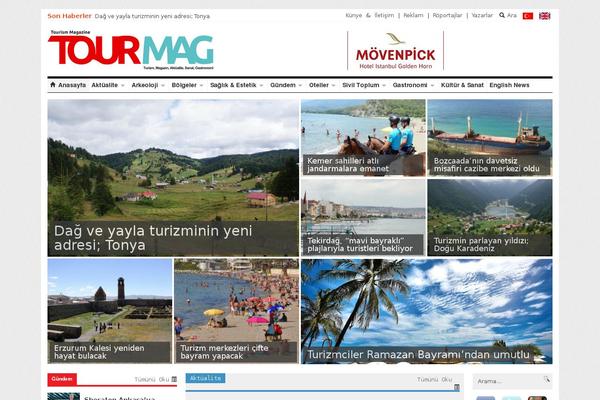The image size is (600, 400).
Task: Open the Turizmin parlayan yıldızı Doğu Karadeniz story
Action: [x=490, y=217]
